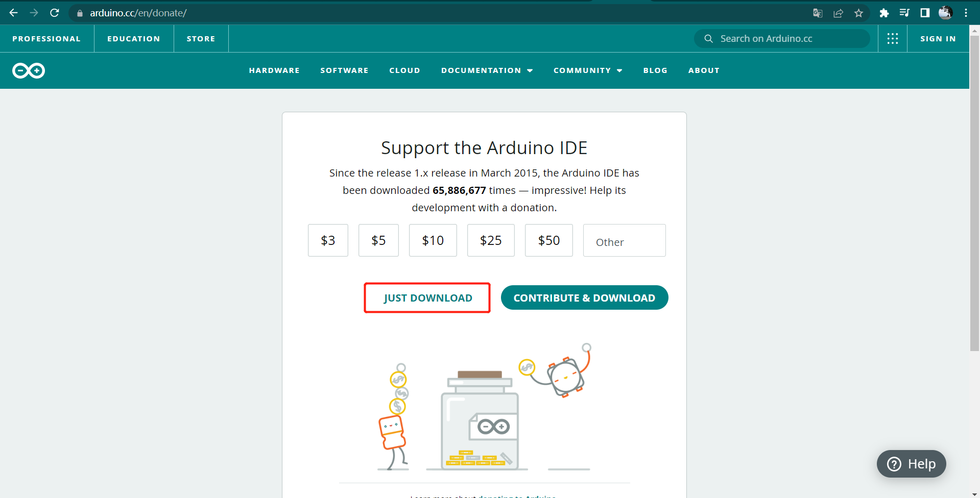Viewport: 980px width, 498px height.
Task: Click the JUST DOWNLOAD button
Action: tap(427, 298)
